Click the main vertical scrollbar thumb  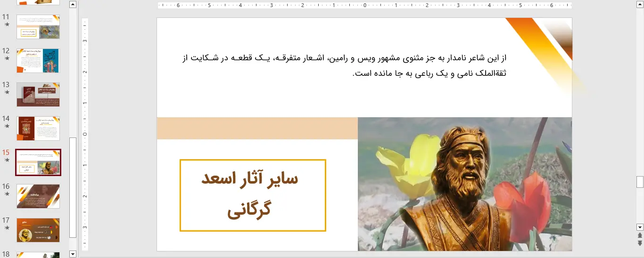640,182
